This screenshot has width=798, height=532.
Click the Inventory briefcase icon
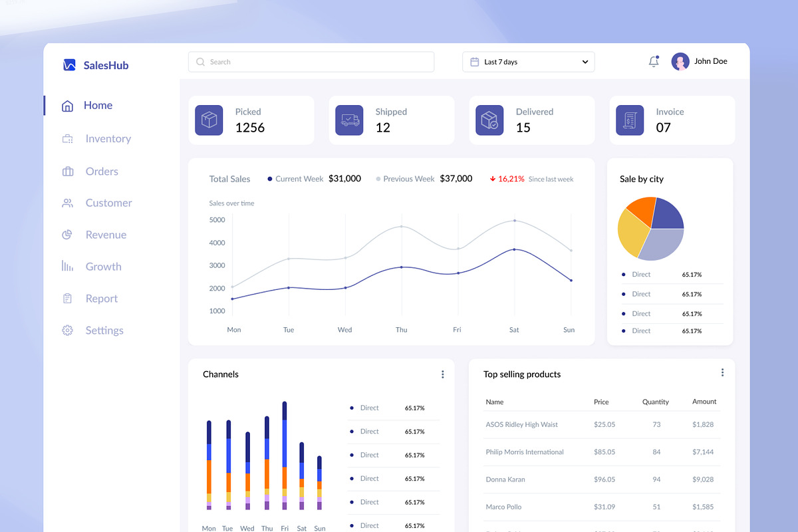click(x=67, y=139)
